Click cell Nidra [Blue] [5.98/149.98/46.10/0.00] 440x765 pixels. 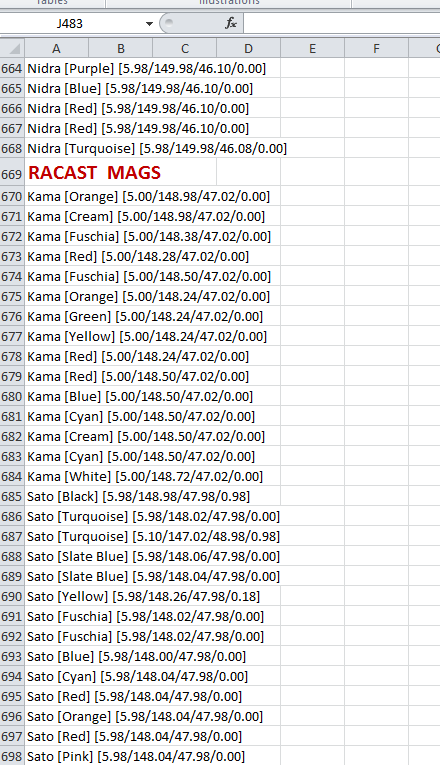(140, 88)
